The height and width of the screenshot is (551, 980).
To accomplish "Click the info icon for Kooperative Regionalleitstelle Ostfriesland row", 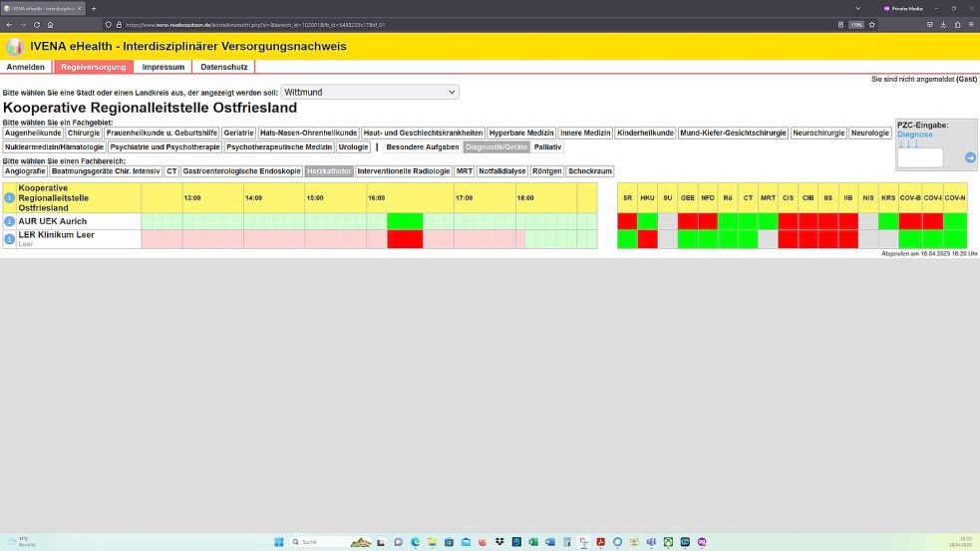I will pos(9,198).
